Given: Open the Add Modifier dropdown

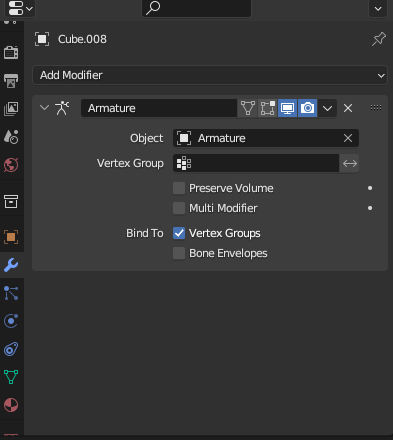Looking at the screenshot, I should click(210, 75).
